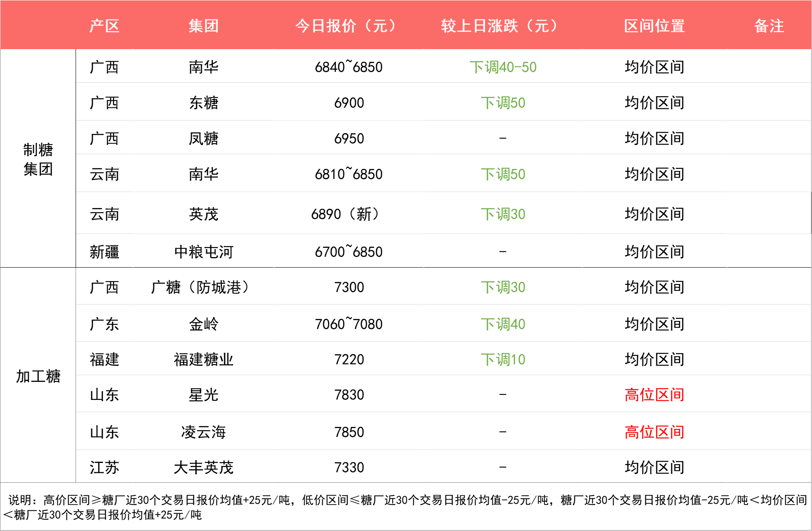Select the 加工糖 category cell
The image size is (812, 531).
pos(38,376)
